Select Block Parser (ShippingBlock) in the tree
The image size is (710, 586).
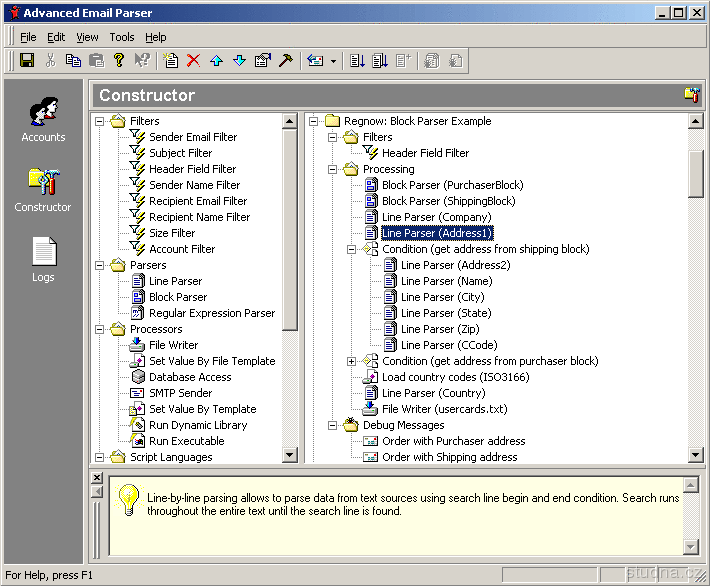(x=448, y=201)
